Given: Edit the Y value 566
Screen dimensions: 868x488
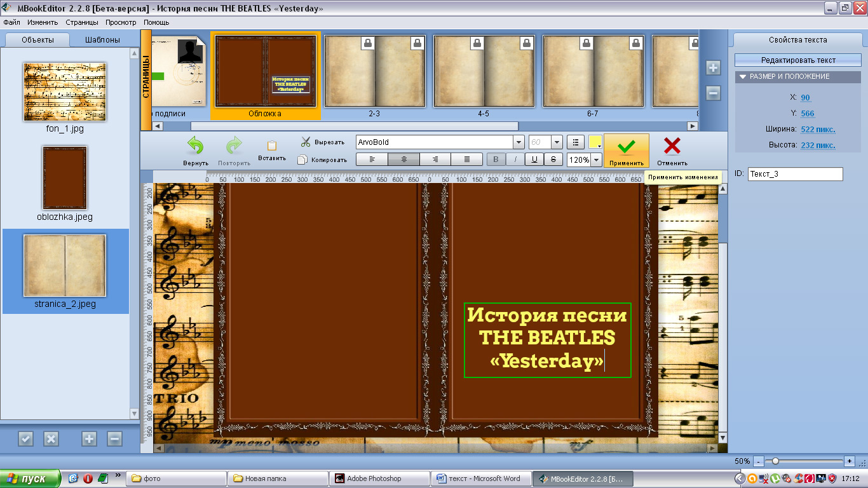Looking at the screenshot, I should (x=807, y=114).
